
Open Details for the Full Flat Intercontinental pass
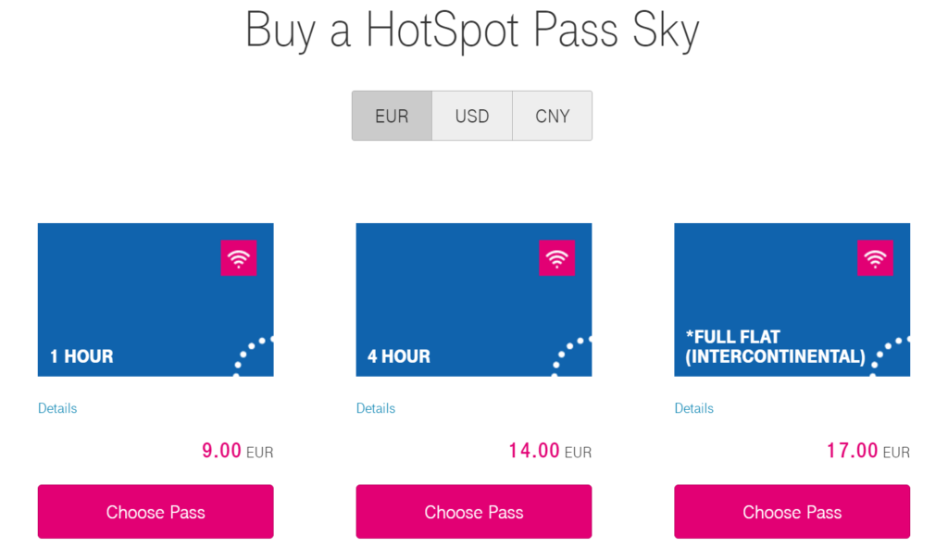point(694,408)
